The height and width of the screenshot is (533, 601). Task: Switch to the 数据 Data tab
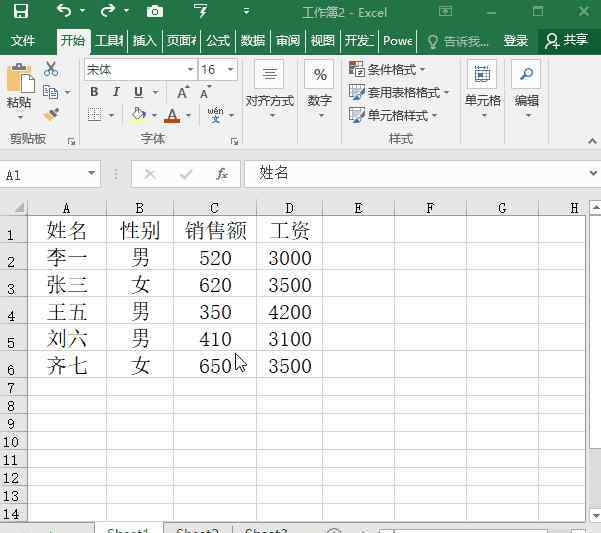coord(253,40)
